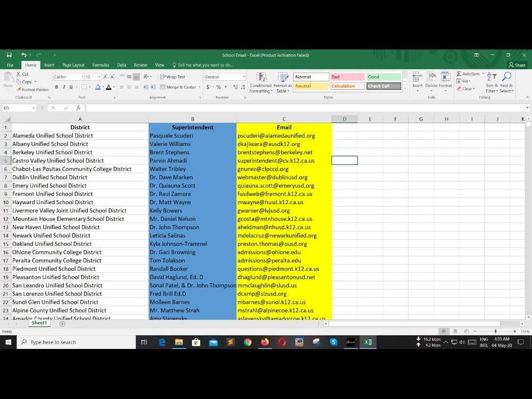
Task: Toggle bold formatting
Action: pos(57,86)
